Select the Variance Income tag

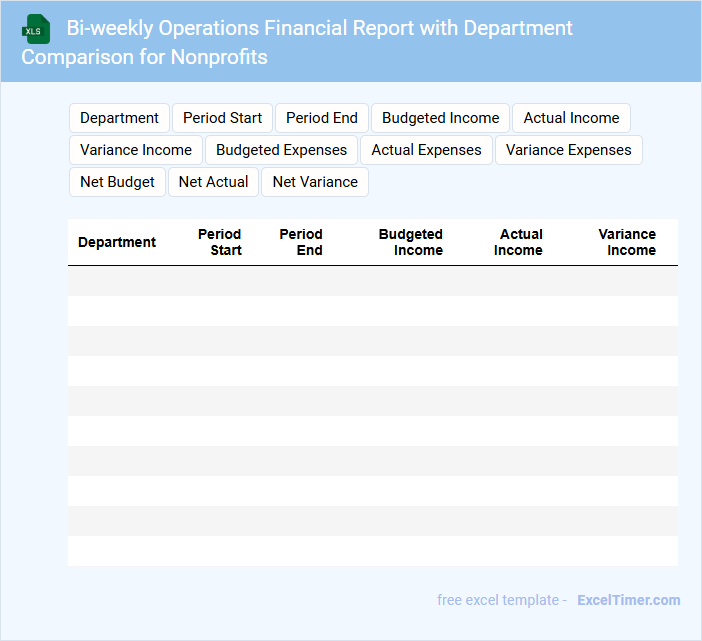[x=136, y=150]
